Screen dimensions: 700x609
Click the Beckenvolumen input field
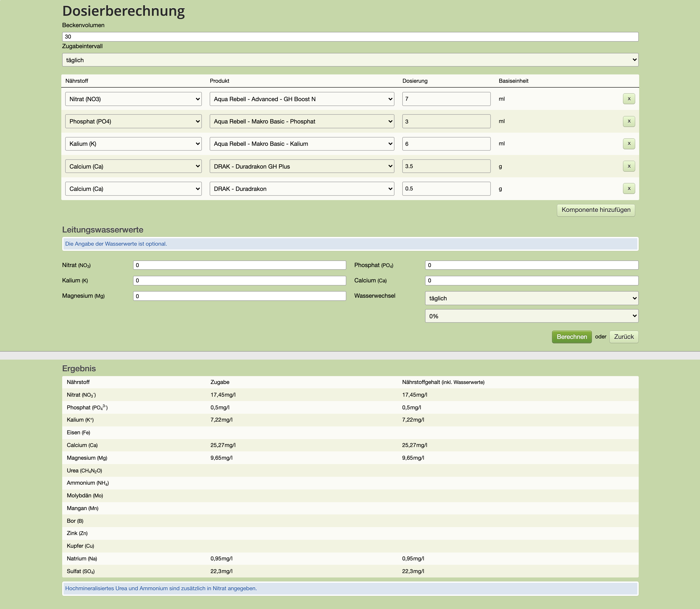click(x=350, y=37)
